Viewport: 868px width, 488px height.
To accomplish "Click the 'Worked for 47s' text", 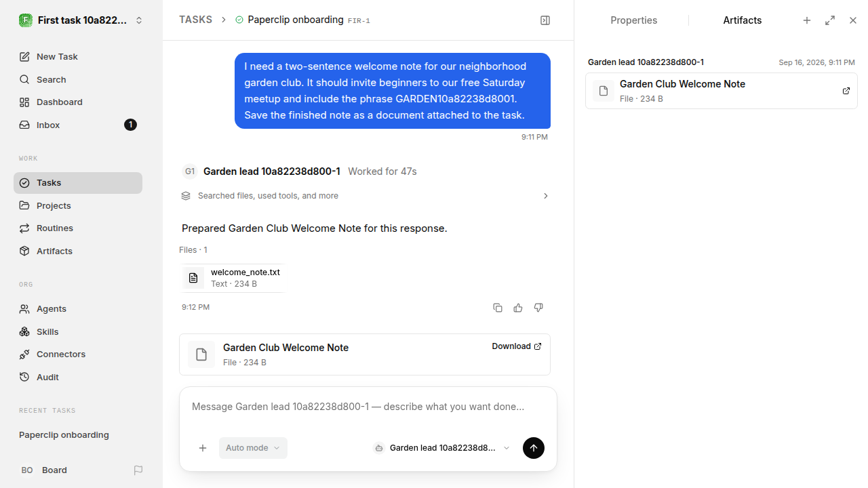I will point(382,171).
